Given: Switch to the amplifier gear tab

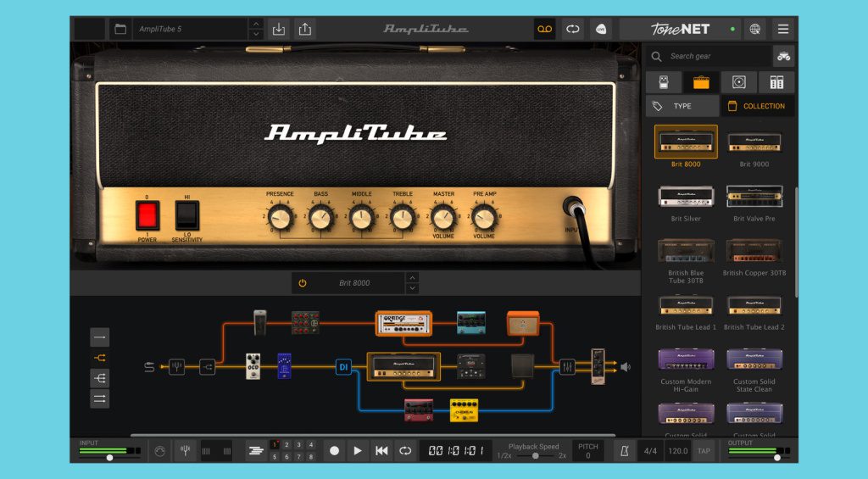Looking at the screenshot, I should pyautogui.click(x=701, y=82).
